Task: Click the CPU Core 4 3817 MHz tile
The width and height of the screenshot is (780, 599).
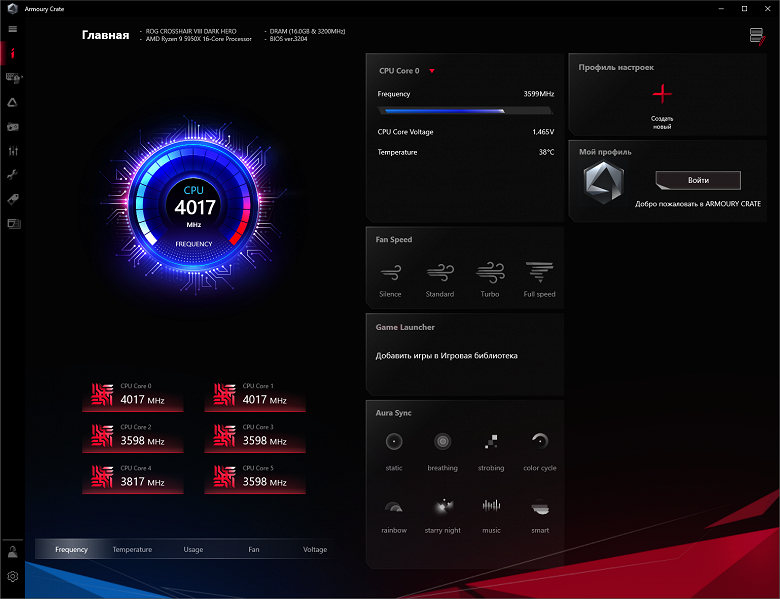Action: click(133, 479)
